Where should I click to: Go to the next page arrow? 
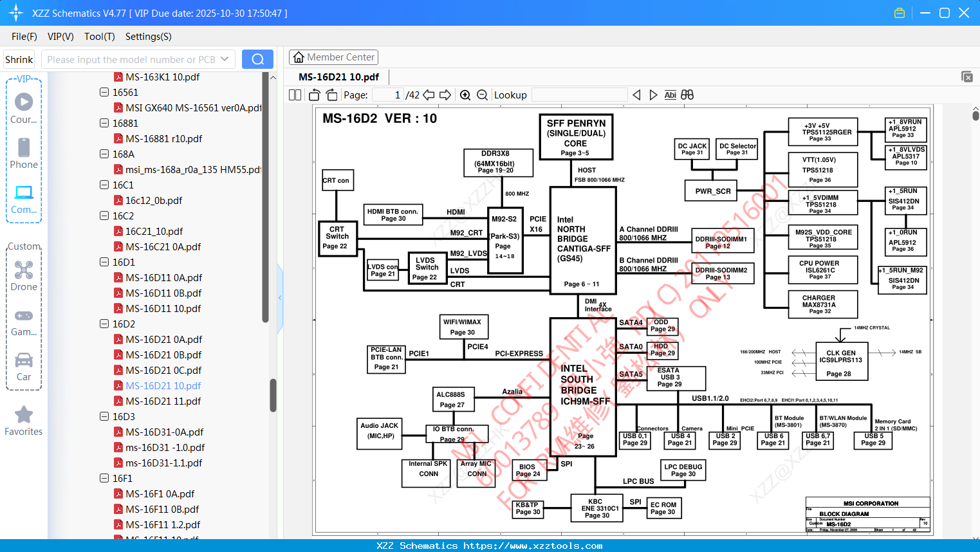pos(445,95)
